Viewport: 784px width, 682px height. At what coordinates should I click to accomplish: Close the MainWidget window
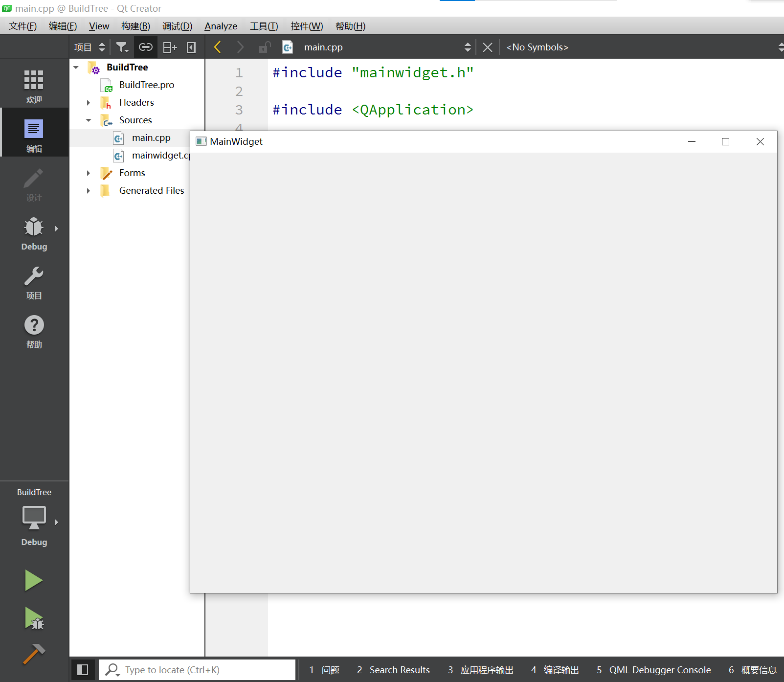[x=760, y=141]
